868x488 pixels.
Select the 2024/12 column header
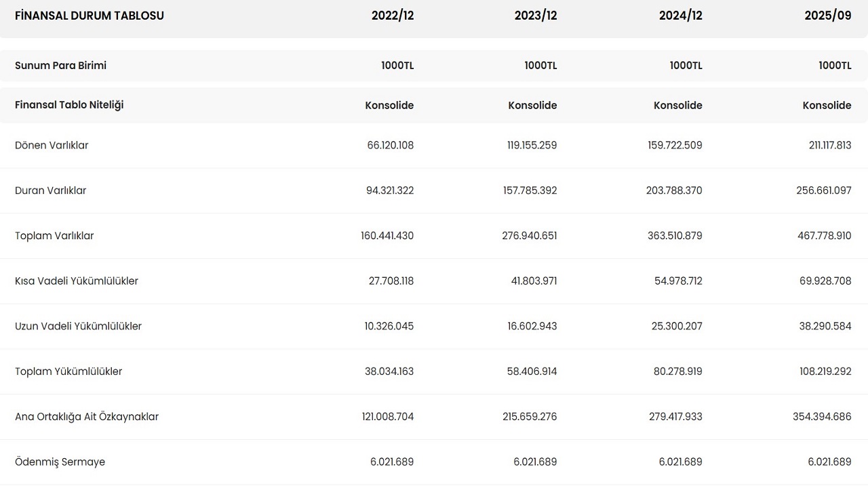coord(680,16)
